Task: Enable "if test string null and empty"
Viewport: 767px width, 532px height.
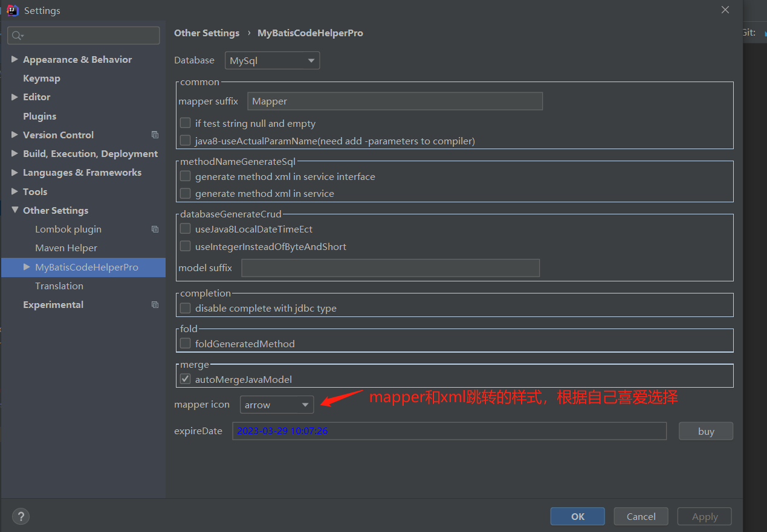Action: [185, 123]
